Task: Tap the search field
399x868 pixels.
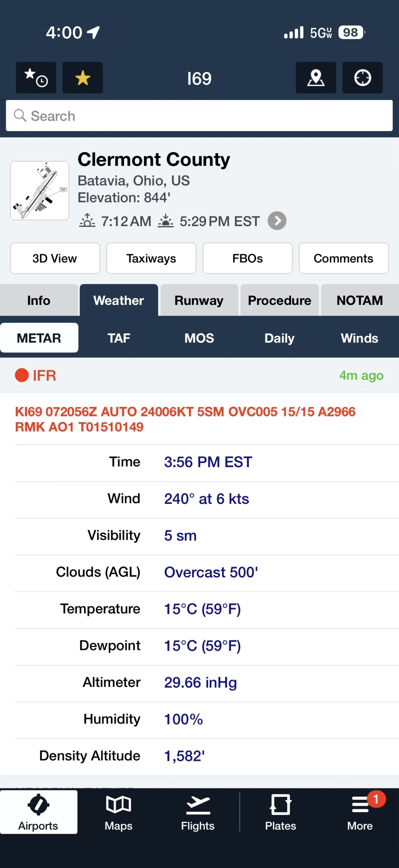Action: (x=199, y=116)
